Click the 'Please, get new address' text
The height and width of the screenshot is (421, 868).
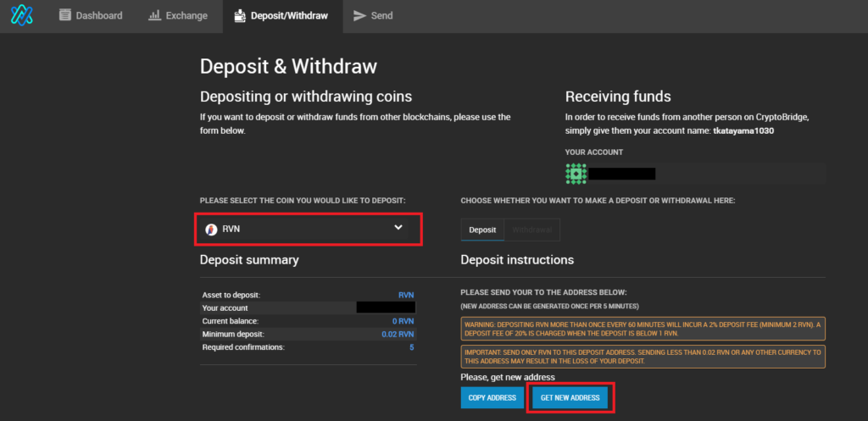pyautogui.click(x=508, y=377)
